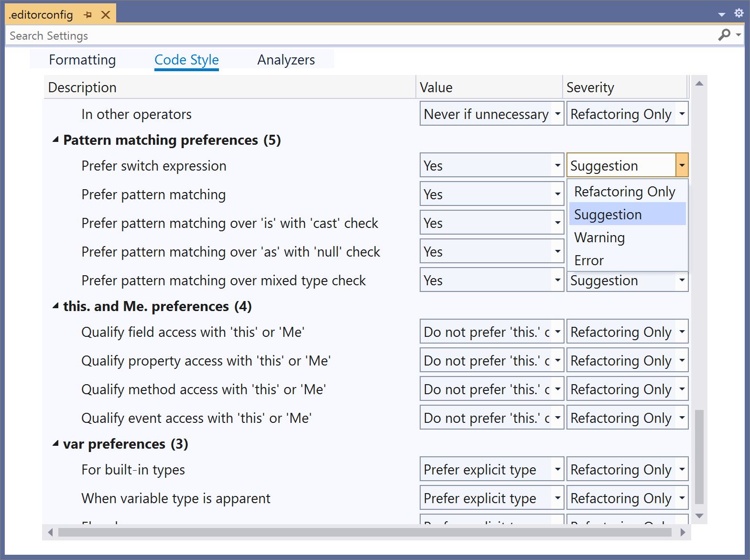This screenshot has height=560, width=750.
Task: Click the horizontal scrollbar left arrow
Action: tap(50, 532)
